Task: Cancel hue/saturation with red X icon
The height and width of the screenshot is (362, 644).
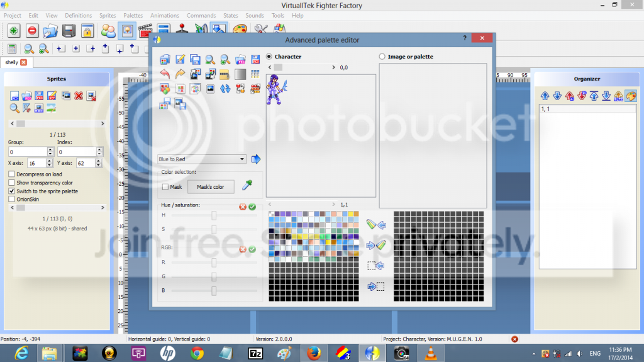Action: click(243, 206)
